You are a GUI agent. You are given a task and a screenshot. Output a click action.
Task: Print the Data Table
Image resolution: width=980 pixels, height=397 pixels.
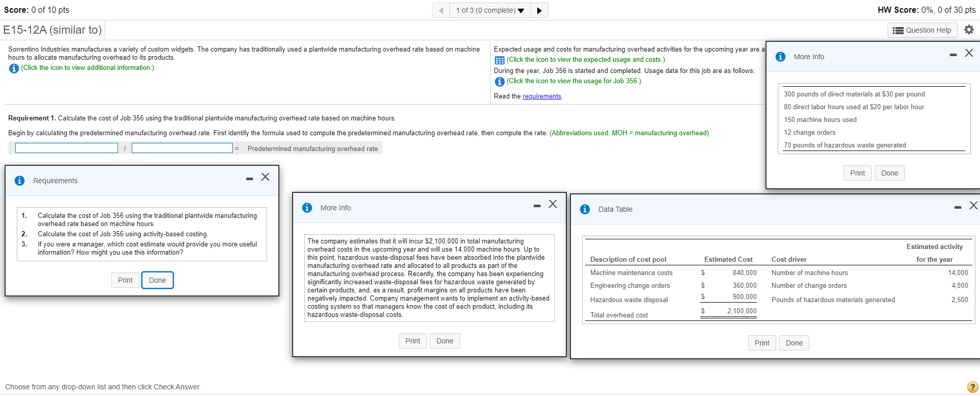coord(762,343)
